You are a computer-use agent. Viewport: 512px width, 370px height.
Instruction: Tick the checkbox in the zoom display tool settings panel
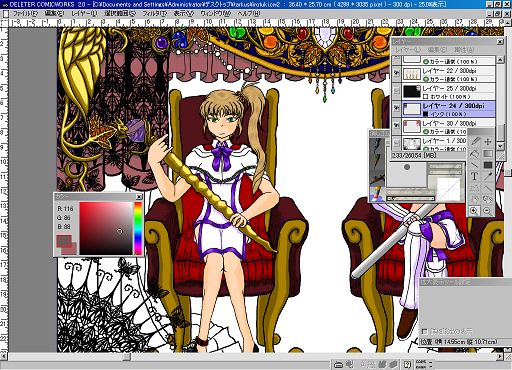pos(424,331)
